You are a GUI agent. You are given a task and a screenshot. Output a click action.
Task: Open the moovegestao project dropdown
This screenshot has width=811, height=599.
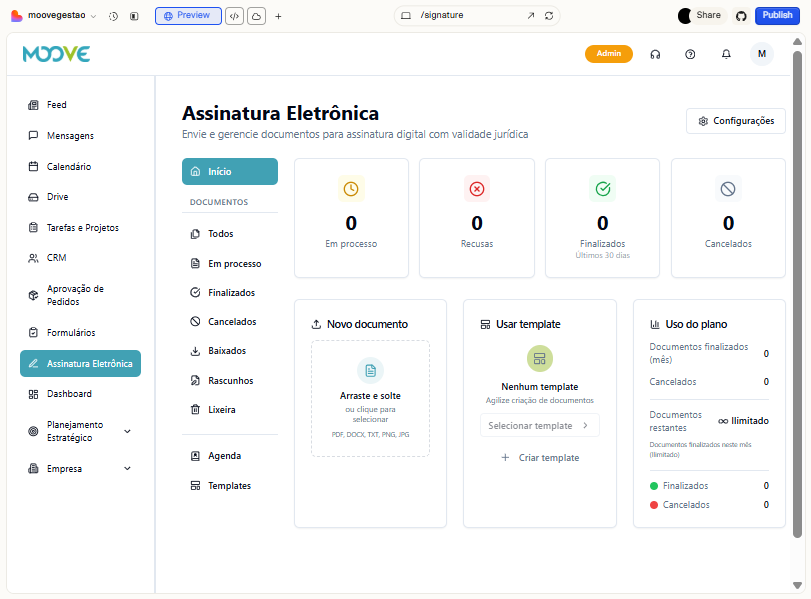[x=60, y=16]
